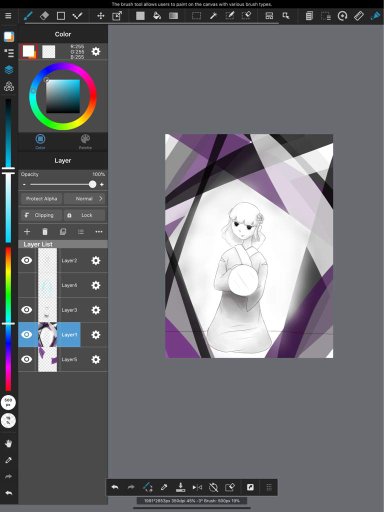The image size is (384, 512).
Task: Switch to the Color tab
Action: pos(40,142)
